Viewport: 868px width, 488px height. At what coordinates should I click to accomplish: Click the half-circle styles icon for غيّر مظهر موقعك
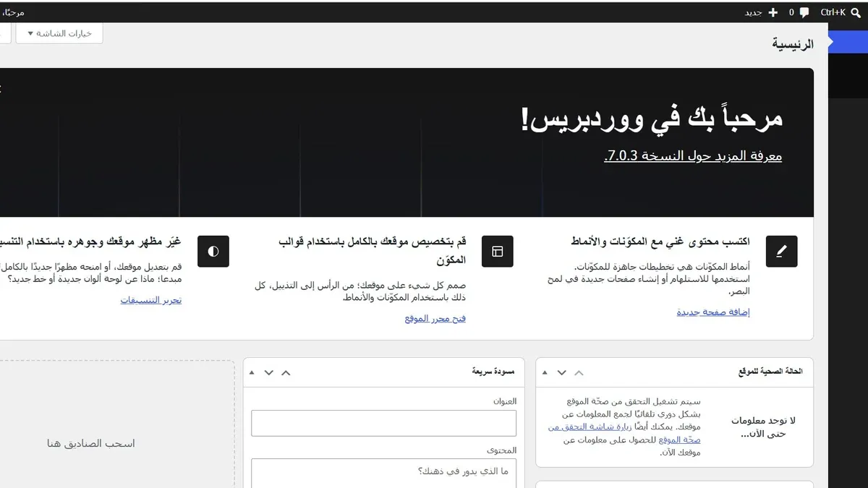coord(213,252)
